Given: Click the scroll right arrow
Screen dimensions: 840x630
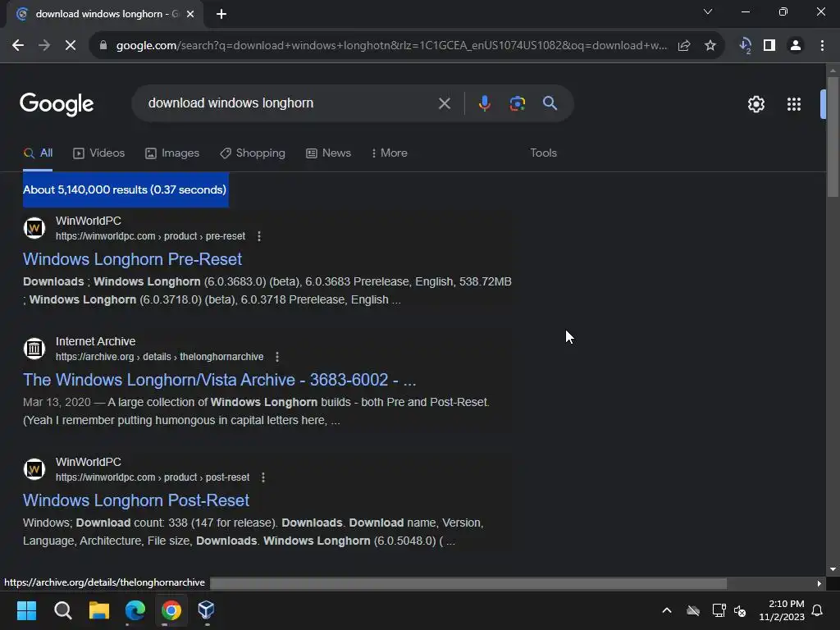Looking at the screenshot, I should 819,583.
